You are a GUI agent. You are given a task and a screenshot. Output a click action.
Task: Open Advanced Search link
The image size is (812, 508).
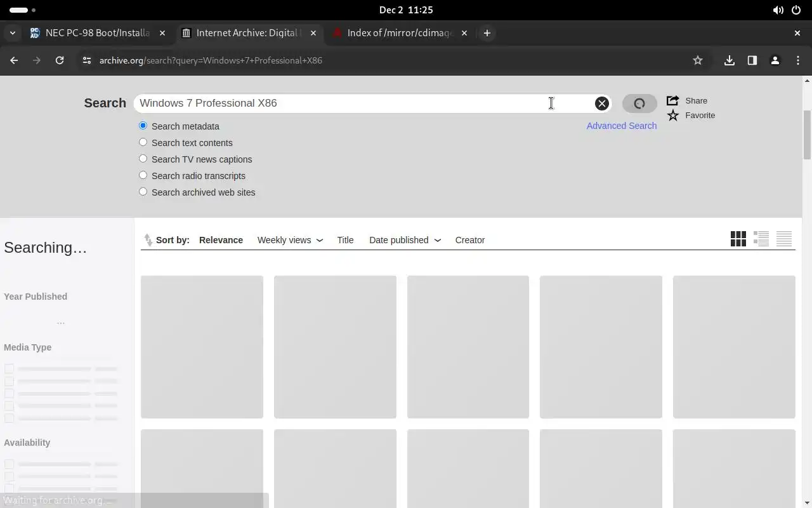(622, 126)
